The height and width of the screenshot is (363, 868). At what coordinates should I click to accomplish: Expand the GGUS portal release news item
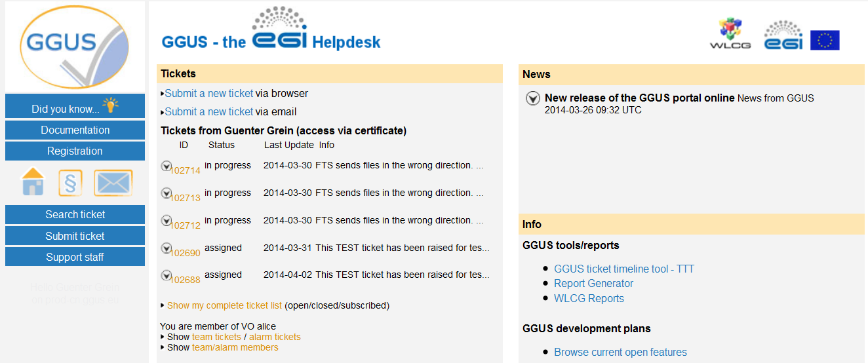[533, 98]
